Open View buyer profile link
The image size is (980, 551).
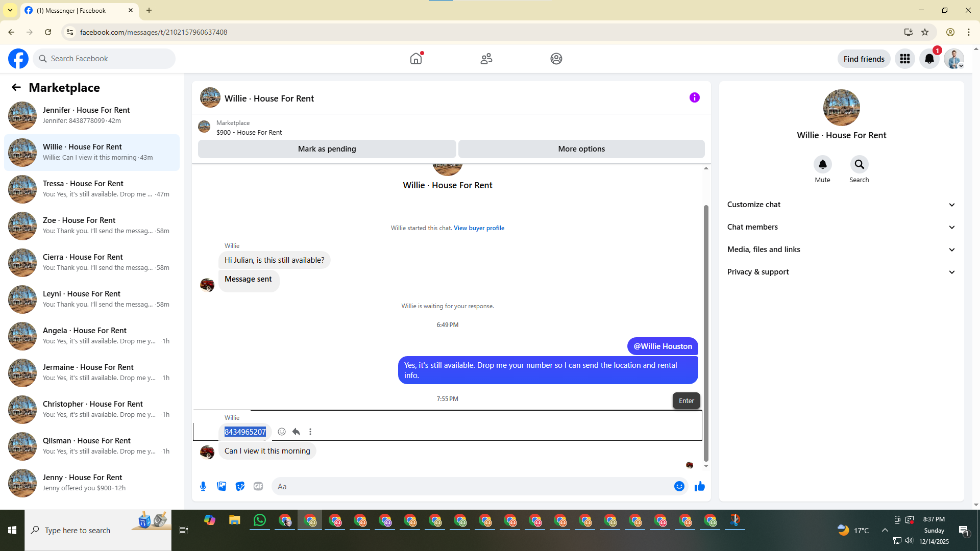479,228
